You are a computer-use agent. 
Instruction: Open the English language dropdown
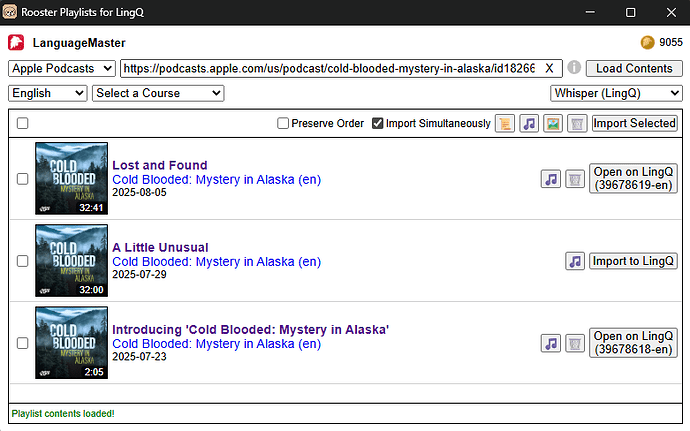(x=48, y=93)
